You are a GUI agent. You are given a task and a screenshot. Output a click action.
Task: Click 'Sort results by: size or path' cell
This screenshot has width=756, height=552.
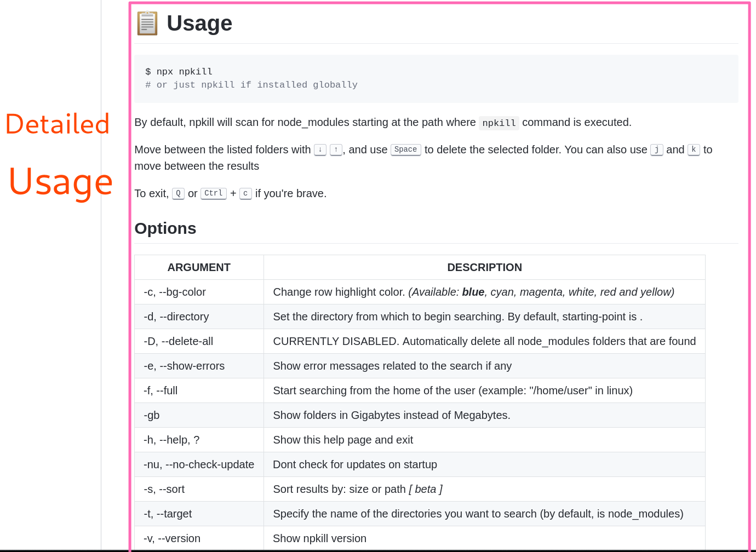click(485, 489)
